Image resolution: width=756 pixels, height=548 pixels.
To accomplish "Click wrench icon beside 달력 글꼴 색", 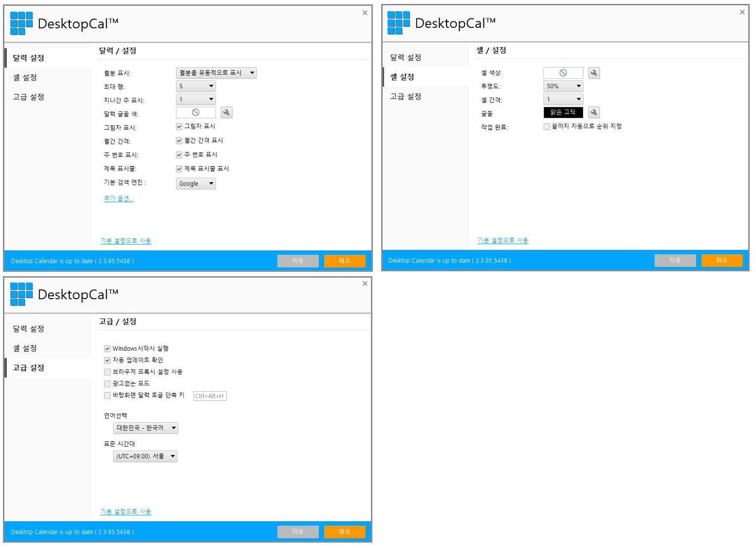I will pos(226,113).
